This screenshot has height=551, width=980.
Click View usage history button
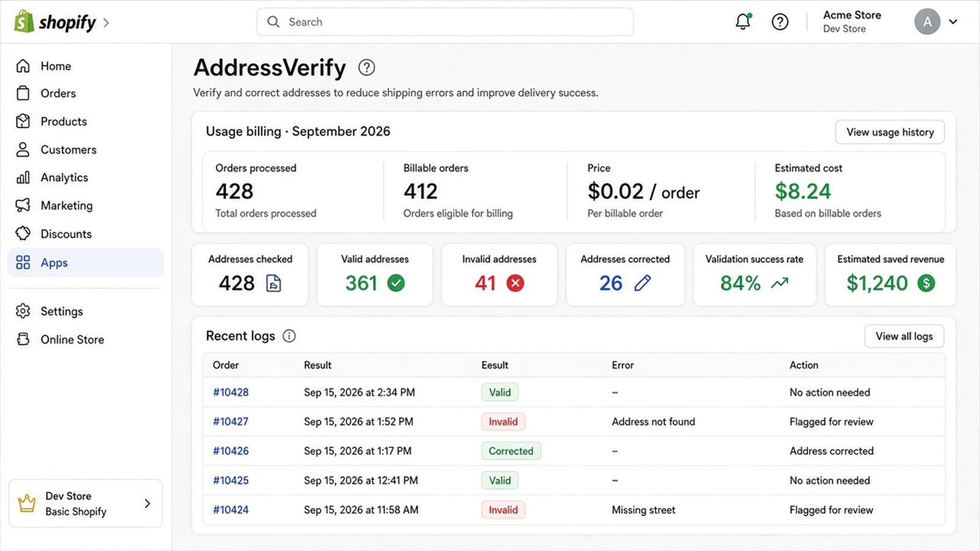coord(890,132)
